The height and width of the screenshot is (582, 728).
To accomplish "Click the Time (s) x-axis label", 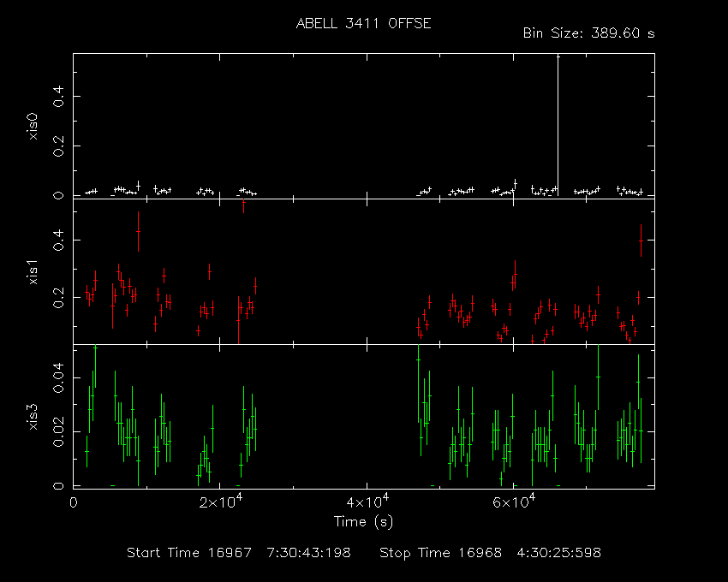I will 363,522.
